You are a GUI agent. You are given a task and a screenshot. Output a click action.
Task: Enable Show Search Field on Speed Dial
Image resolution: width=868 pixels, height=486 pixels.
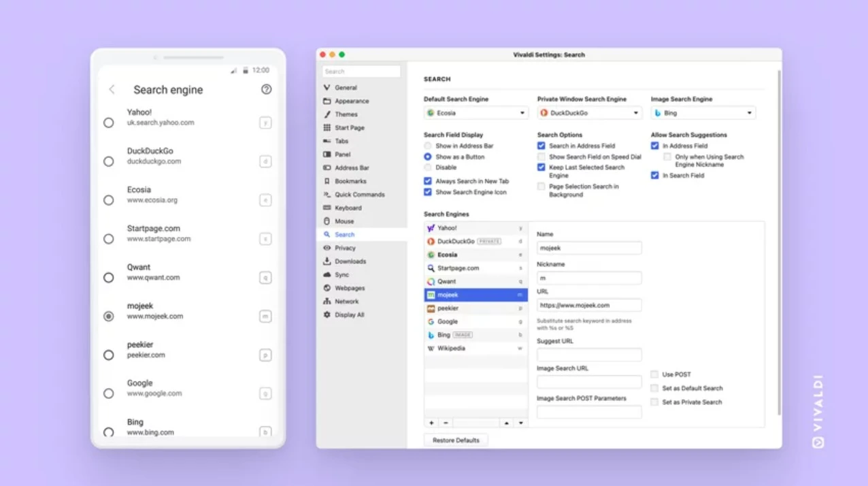point(541,157)
